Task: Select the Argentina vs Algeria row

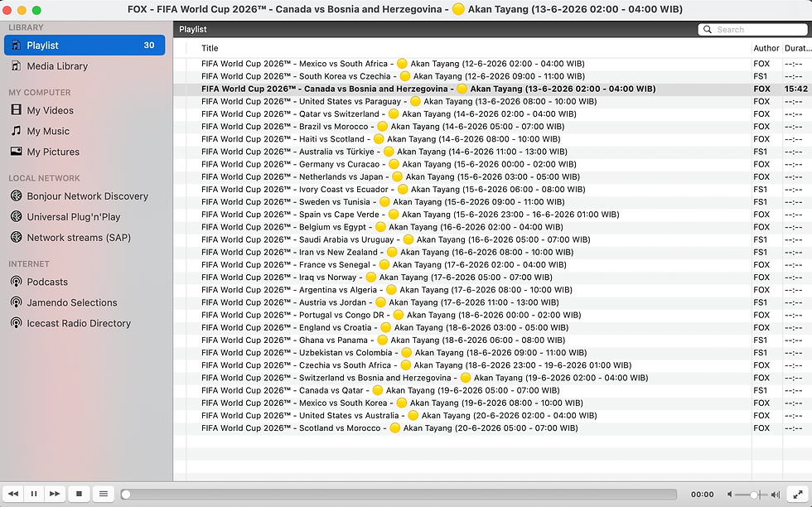Action: [492, 289]
